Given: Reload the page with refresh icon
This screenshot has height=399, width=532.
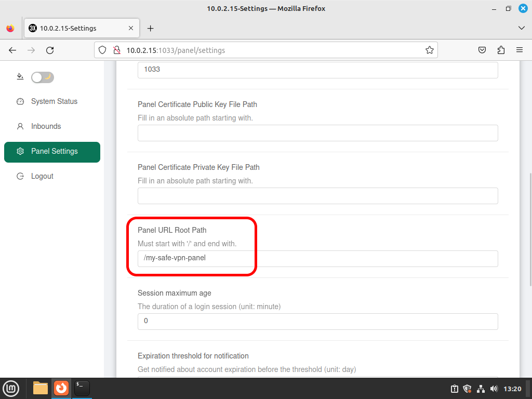Looking at the screenshot, I should pyautogui.click(x=50, y=50).
